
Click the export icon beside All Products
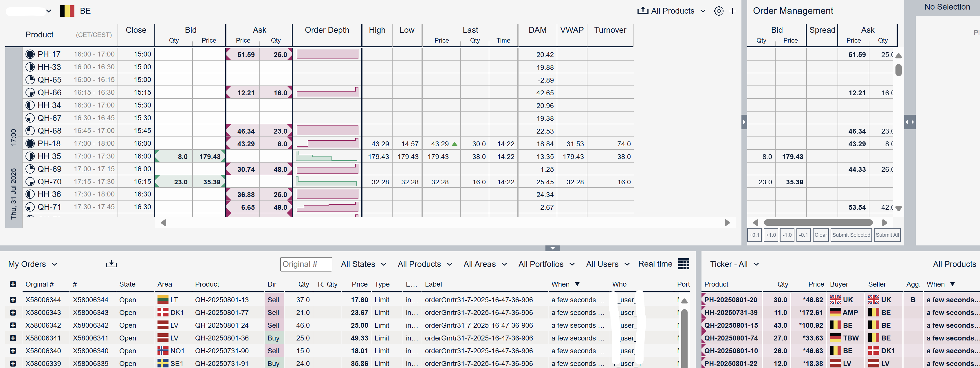tap(642, 11)
